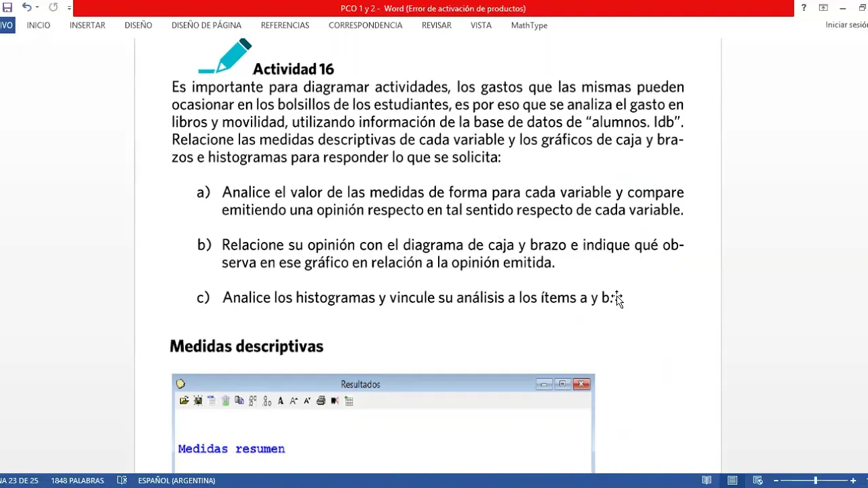This screenshot has width=868, height=488.
Task: Open the ARCHIVO file tab
Action: pos(6,25)
